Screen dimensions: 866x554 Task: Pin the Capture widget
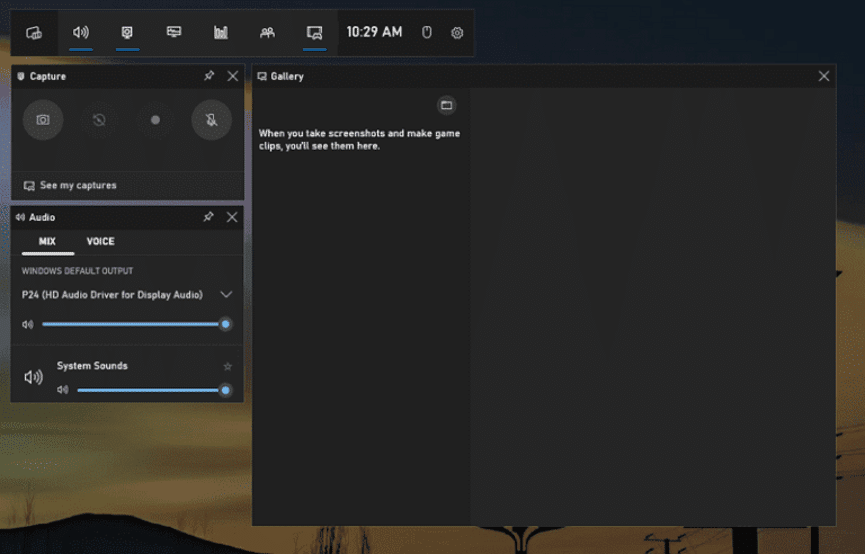[209, 76]
